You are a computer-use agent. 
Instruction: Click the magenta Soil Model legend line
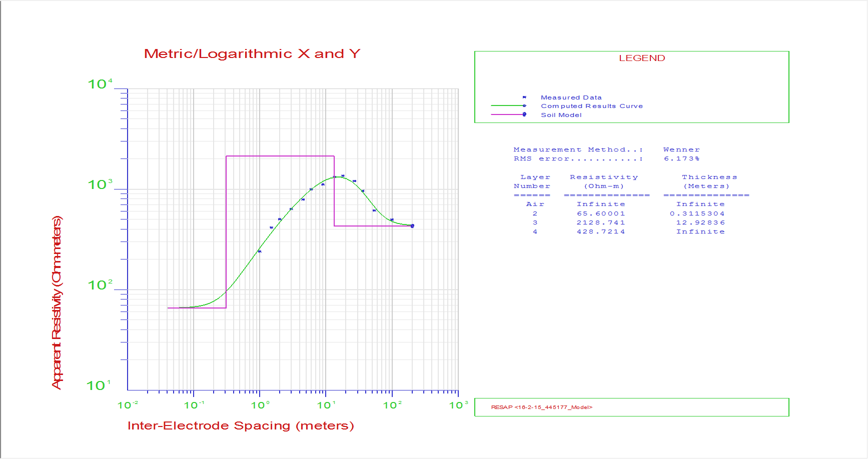click(x=507, y=114)
